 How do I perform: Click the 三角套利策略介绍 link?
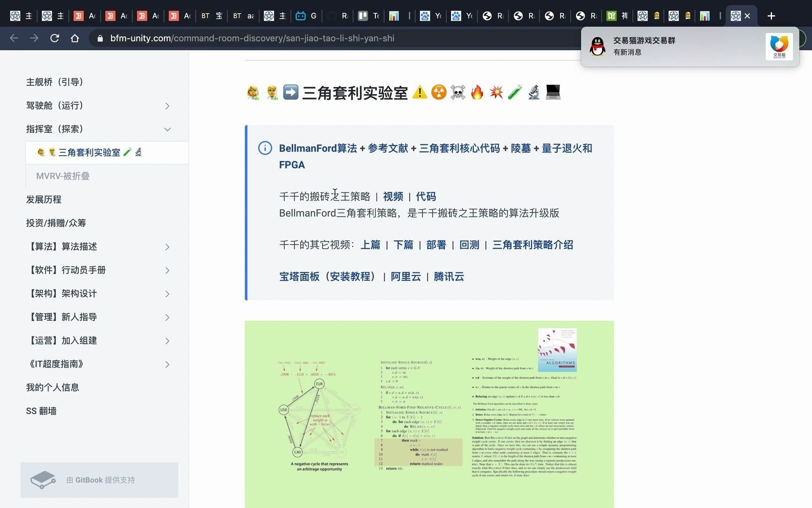tap(532, 245)
